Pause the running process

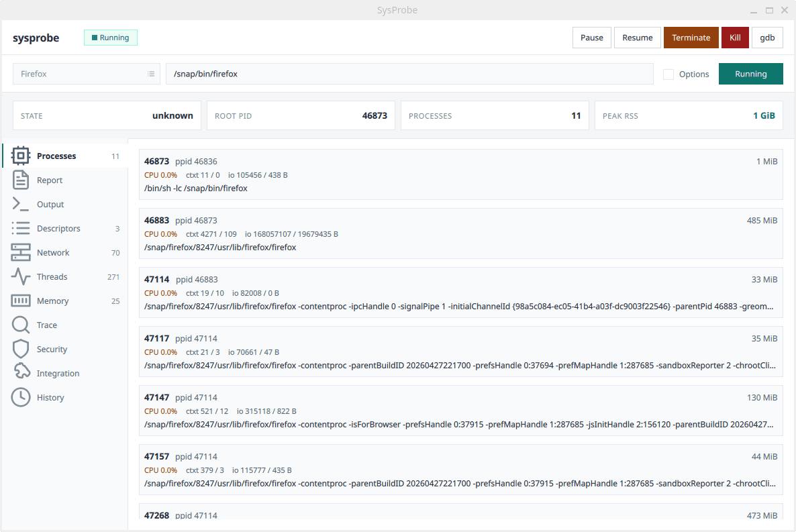click(592, 38)
